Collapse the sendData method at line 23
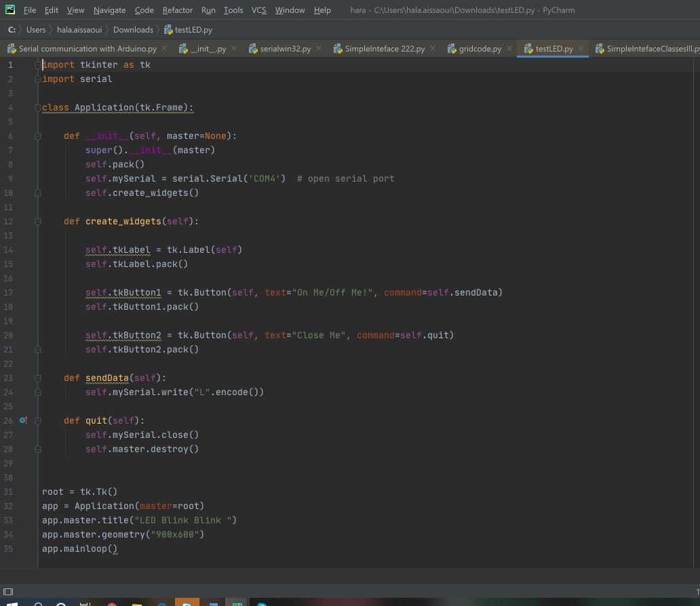700x606 pixels. 38,378
